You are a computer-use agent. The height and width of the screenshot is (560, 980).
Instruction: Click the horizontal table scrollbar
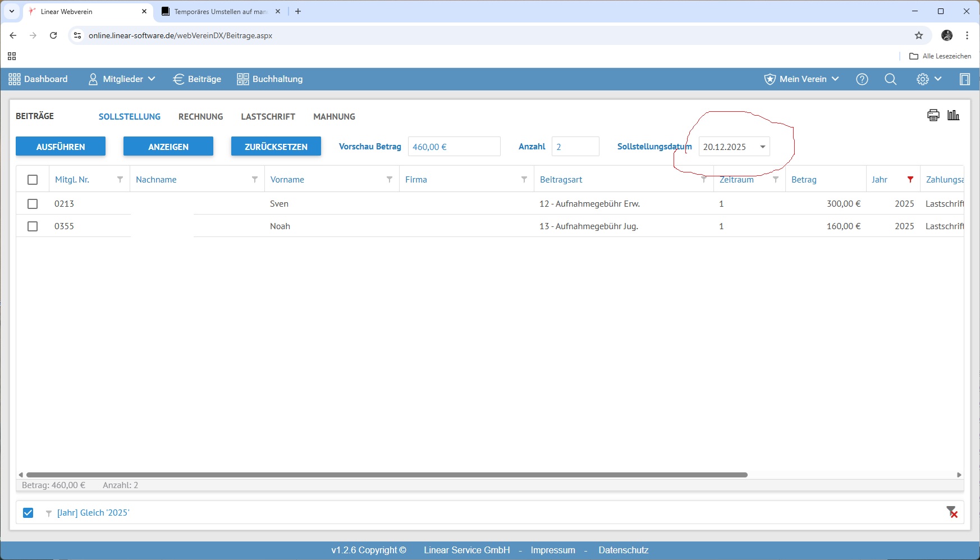387,475
